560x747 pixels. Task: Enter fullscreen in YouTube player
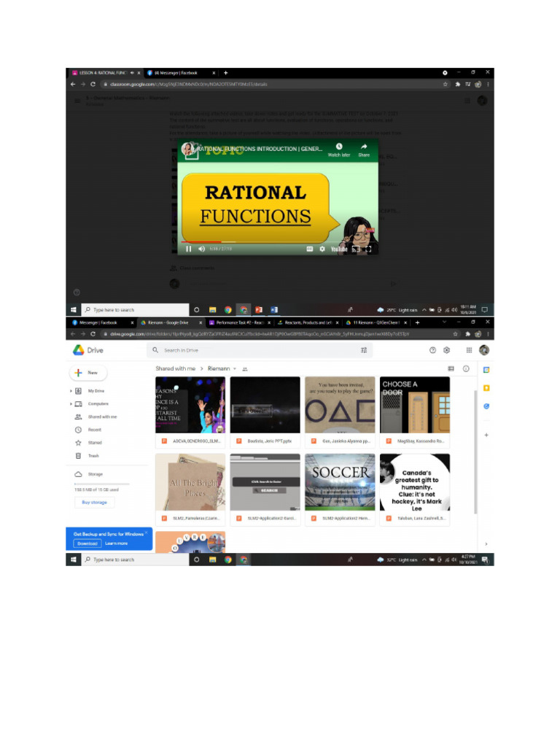tap(368, 249)
